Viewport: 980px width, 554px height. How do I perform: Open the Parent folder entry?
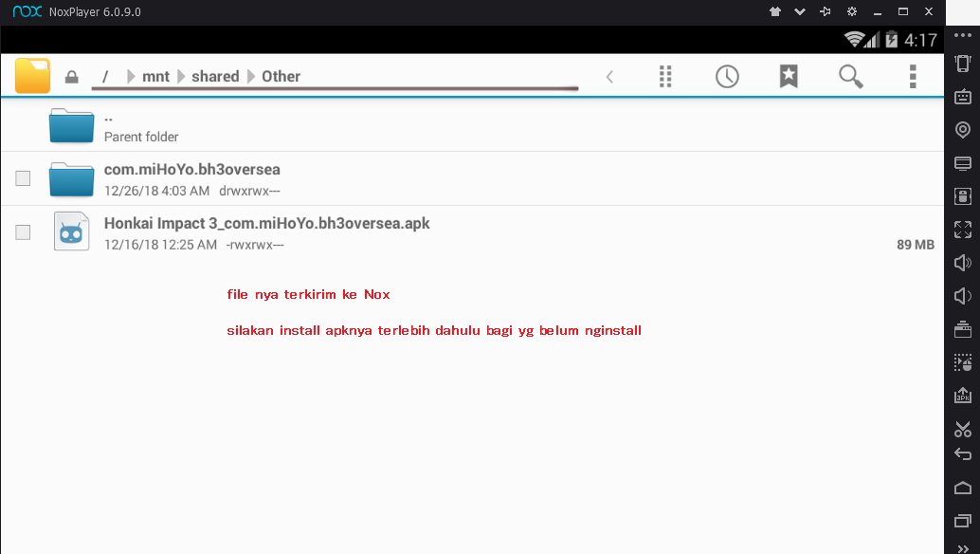(x=472, y=125)
